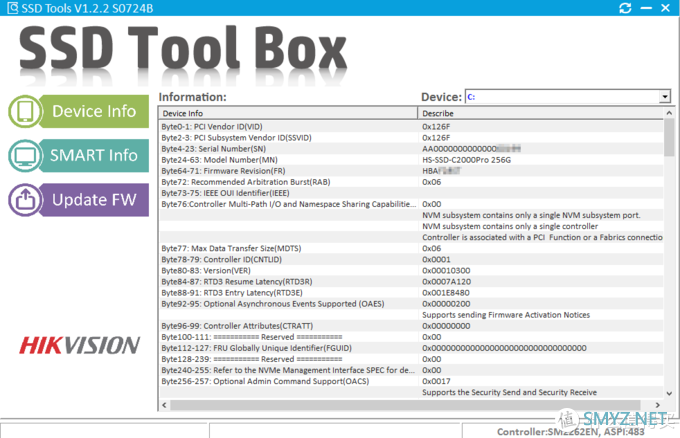Select row Byte73-75: IEEE OUI Identifier(IEEE)
This screenshot has height=438, width=680.
pos(411,193)
